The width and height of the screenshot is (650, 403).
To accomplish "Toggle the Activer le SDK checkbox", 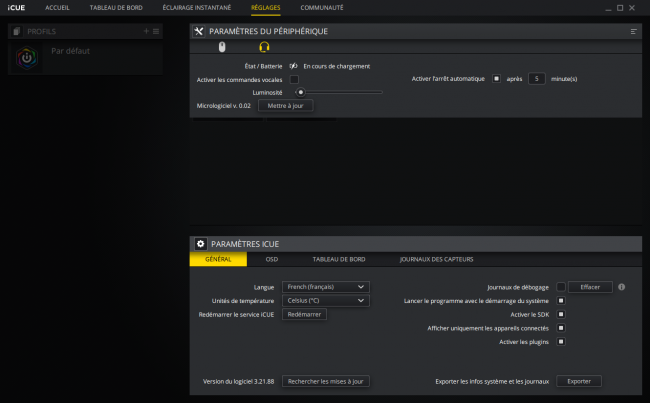I will click(561, 314).
